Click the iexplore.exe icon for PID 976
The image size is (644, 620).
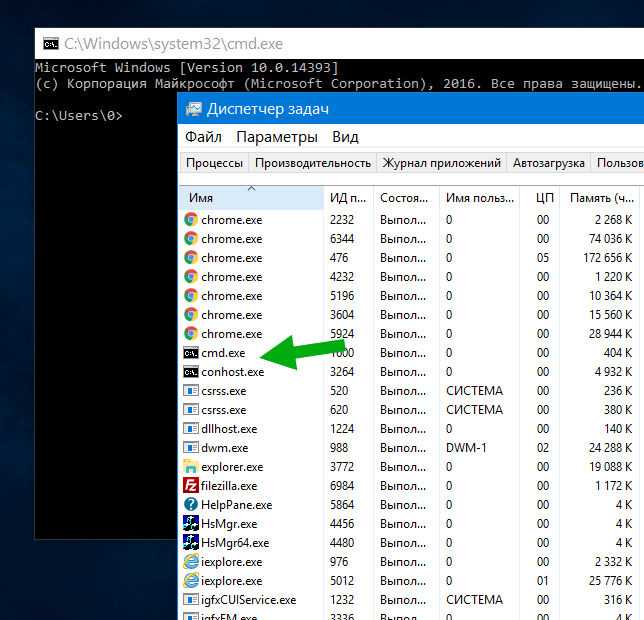pos(191,562)
